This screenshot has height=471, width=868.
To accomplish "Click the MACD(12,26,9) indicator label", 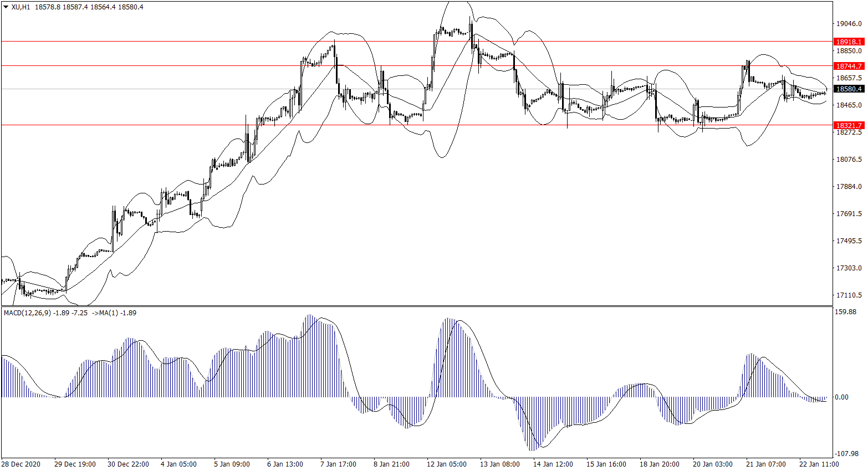I will 28,313.
